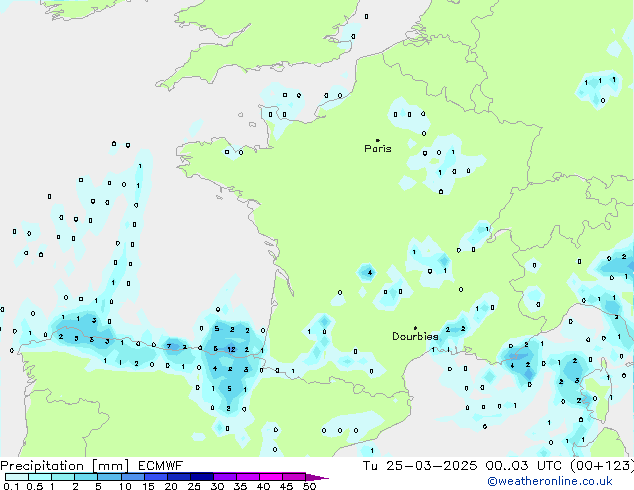
Task: Select the 30–35 mm purple legend swatch
Action: pyautogui.click(x=225, y=477)
